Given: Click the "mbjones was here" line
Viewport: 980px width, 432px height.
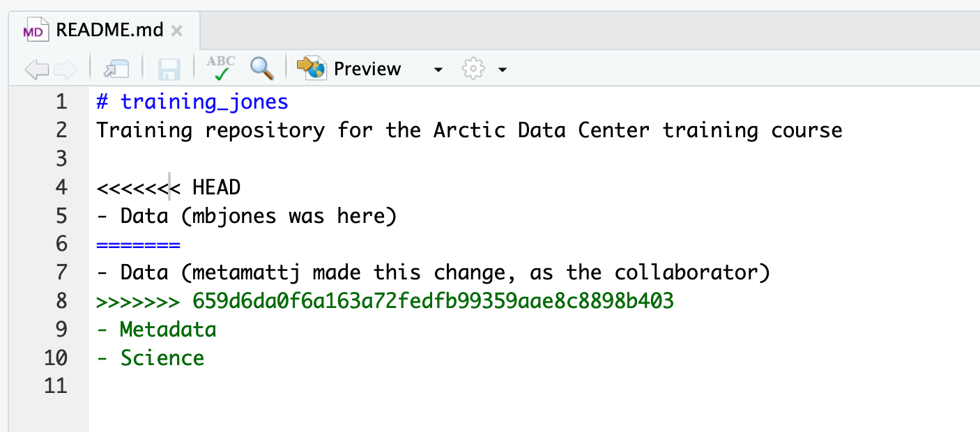Looking at the screenshot, I should (246, 216).
